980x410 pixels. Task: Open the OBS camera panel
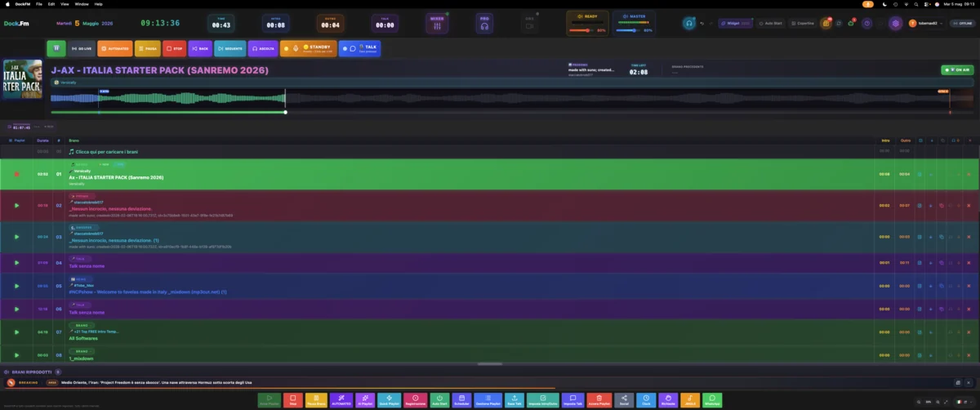[x=530, y=24]
